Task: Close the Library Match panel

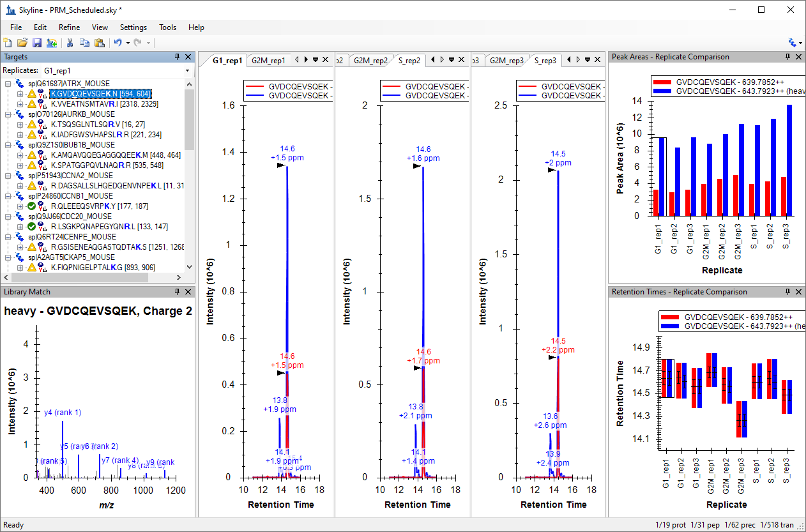Action: click(x=188, y=292)
